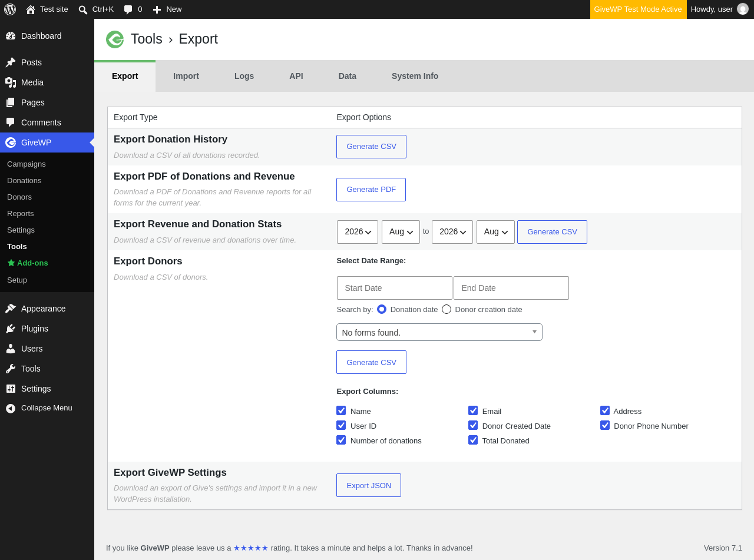Click GiveWP Test Mode Active notice
Image resolution: width=754 pixels, height=560 pixels.
coord(638,9)
